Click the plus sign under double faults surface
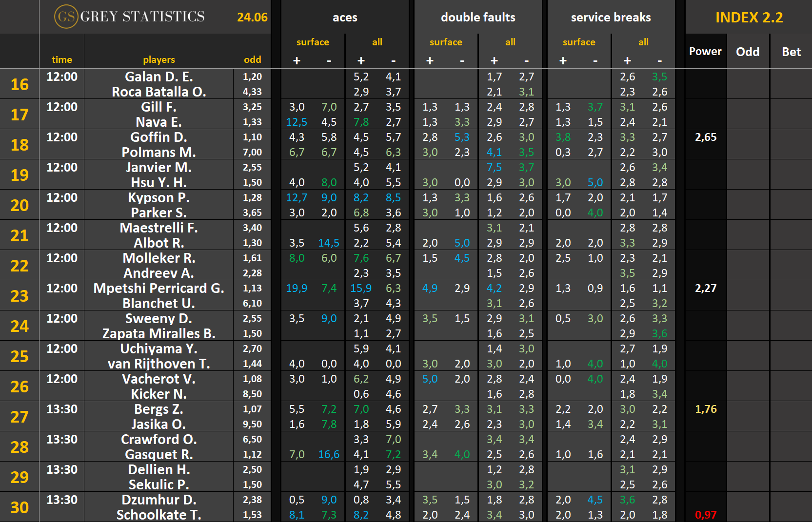This screenshot has height=522, width=812. point(430,60)
